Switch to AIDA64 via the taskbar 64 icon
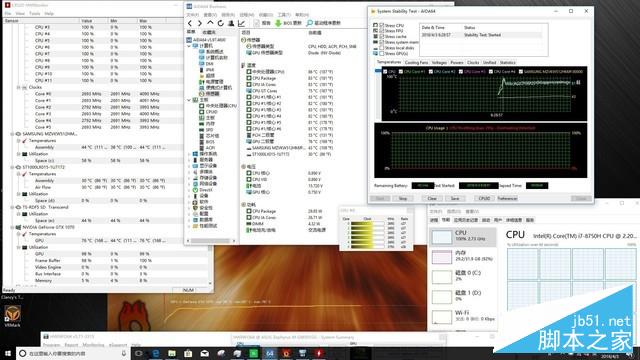 [270, 353]
